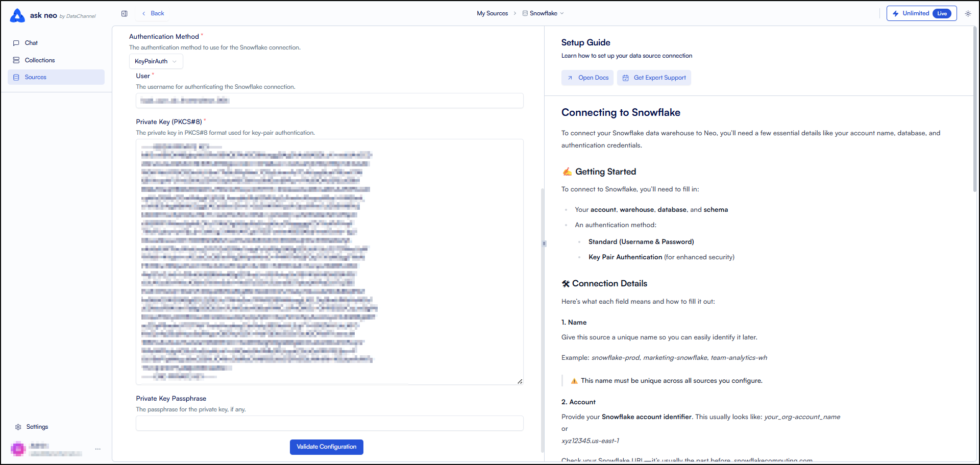Click the Standard (Username & Password) text
The width and height of the screenshot is (980, 465).
641,242
